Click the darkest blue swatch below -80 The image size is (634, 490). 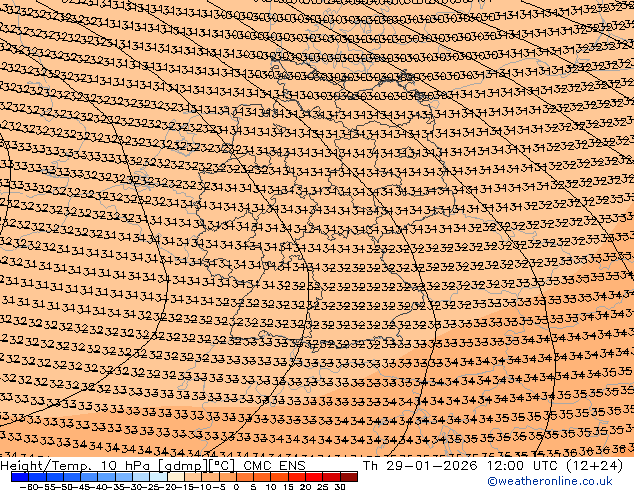click(20, 477)
